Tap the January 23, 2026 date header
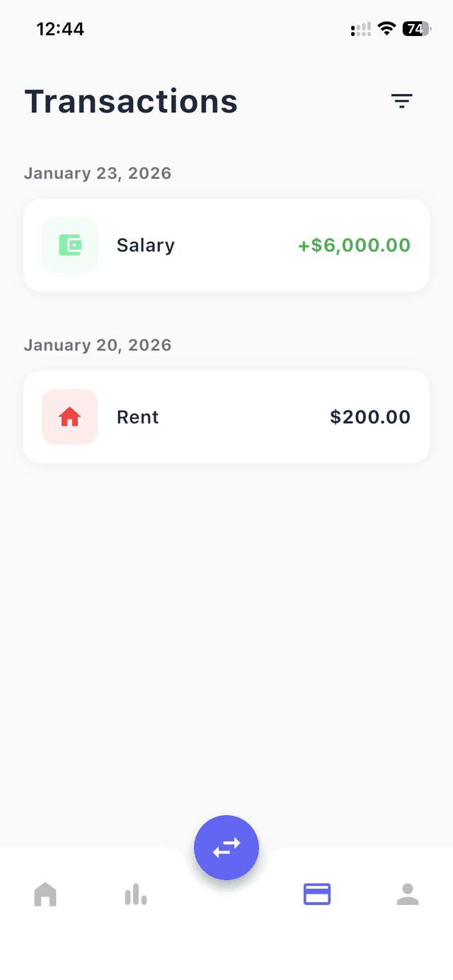 click(x=98, y=173)
